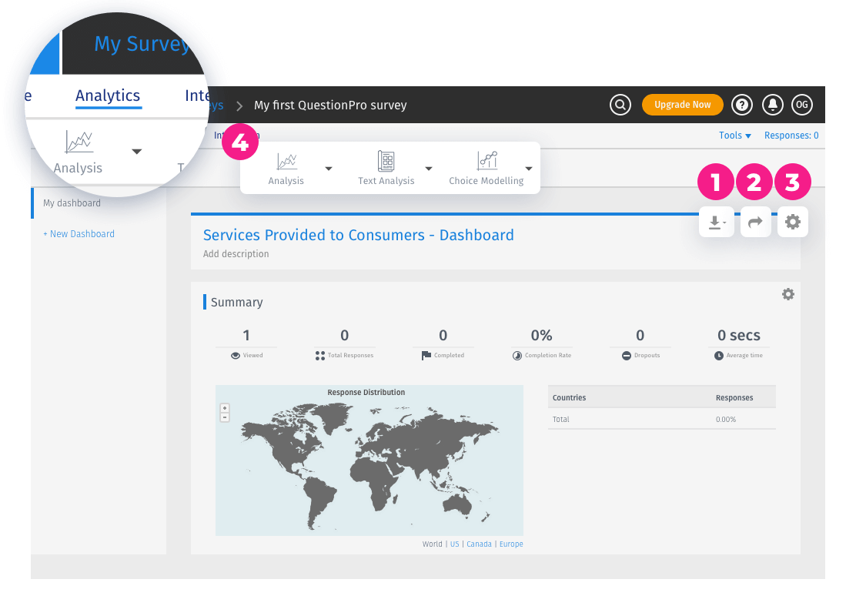Open the OG profile avatar

[802, 104]
